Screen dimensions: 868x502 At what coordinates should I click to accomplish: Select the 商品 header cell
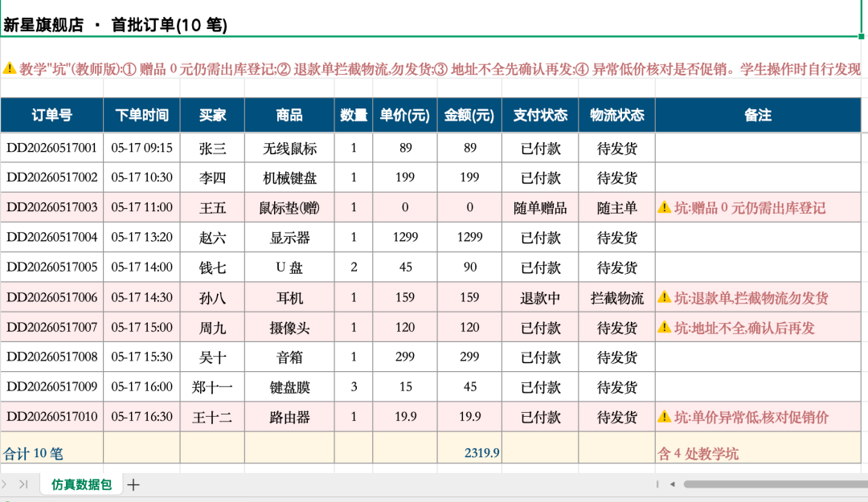coord(289,115)
